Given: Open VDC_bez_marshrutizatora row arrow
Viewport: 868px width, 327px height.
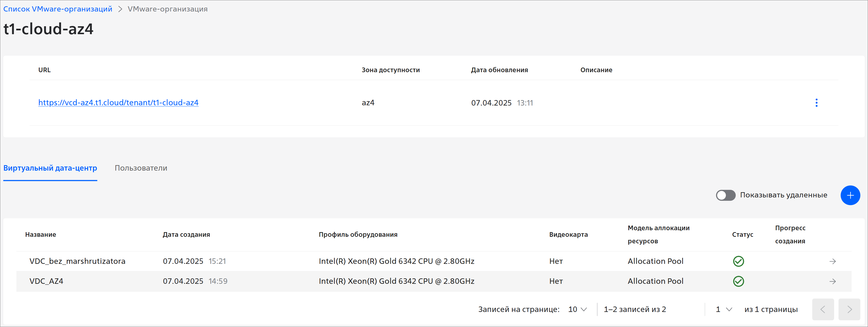Looking at the screenshot, I should (832, 261).
